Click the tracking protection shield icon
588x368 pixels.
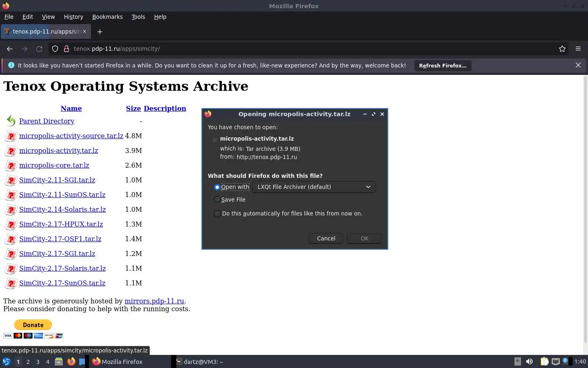point(55,49)
